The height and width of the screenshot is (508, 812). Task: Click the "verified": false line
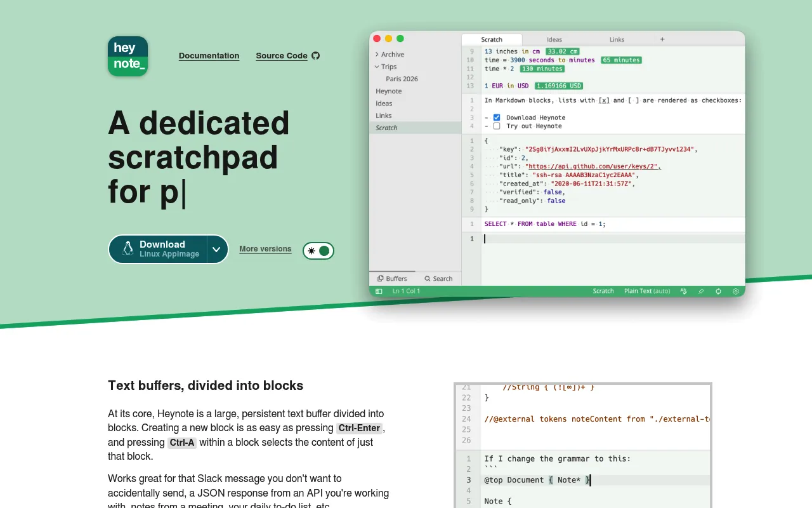click(x=532, y=192)
